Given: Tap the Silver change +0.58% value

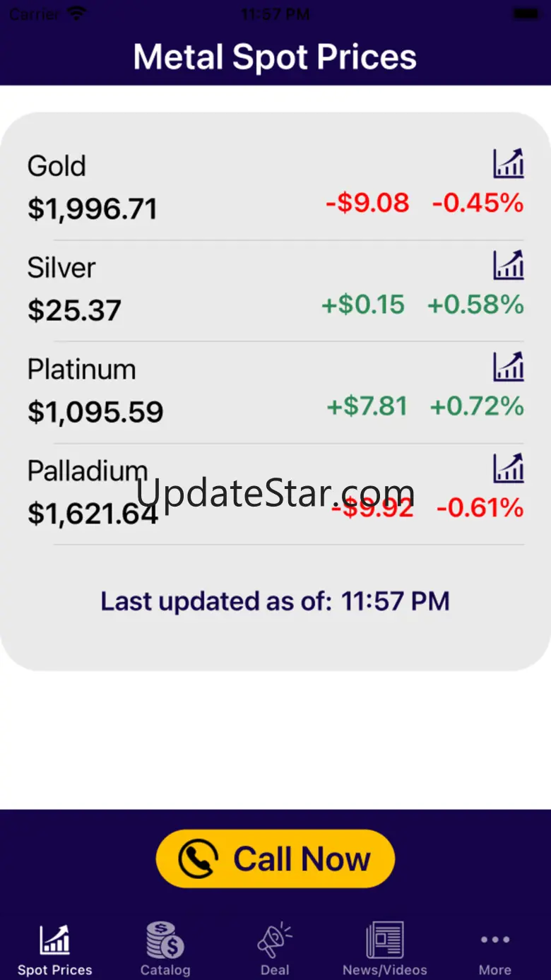Looking at the screenshot, I should coord(476,305).
